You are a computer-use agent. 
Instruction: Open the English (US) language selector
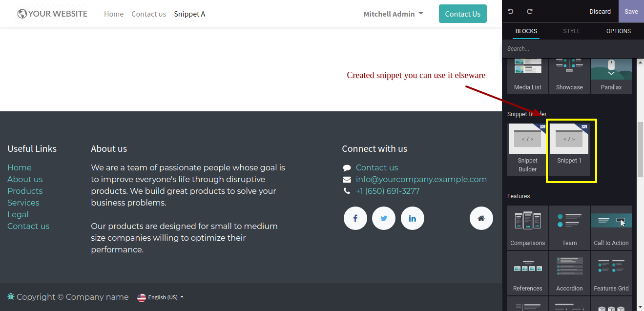(x=161, y=297)
